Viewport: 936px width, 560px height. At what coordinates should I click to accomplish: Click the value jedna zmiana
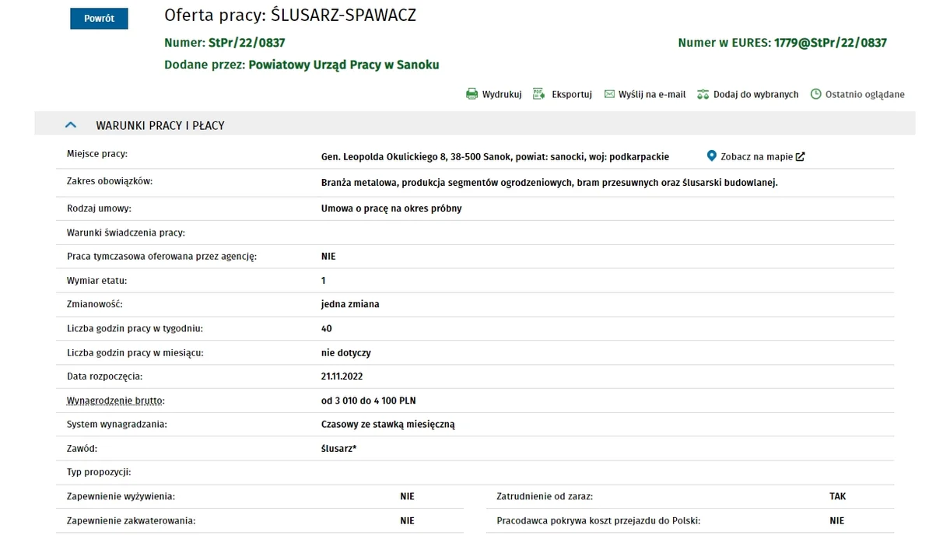coord(350,304)
